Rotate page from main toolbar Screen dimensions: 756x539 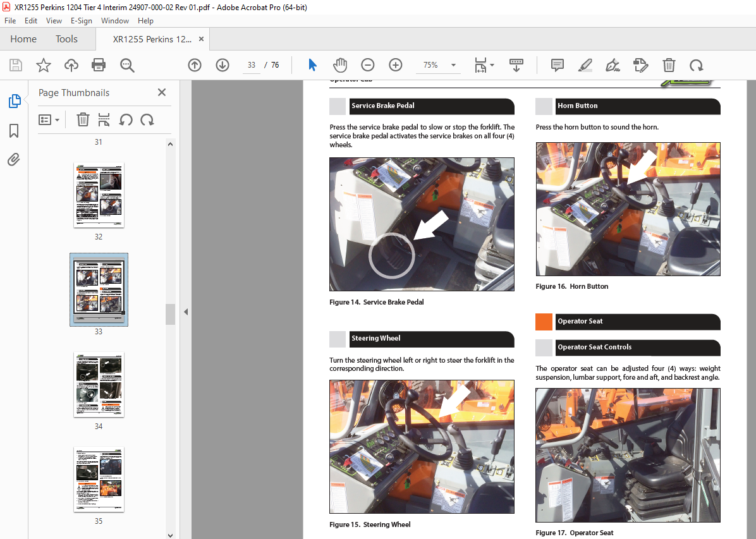(x=696, y=65)
